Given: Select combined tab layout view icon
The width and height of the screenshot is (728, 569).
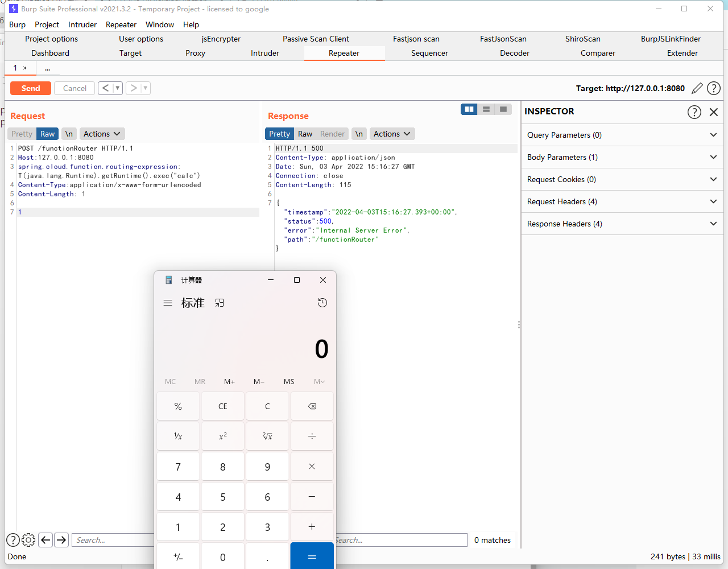Looking at the screenshot, I should [503, 109].
